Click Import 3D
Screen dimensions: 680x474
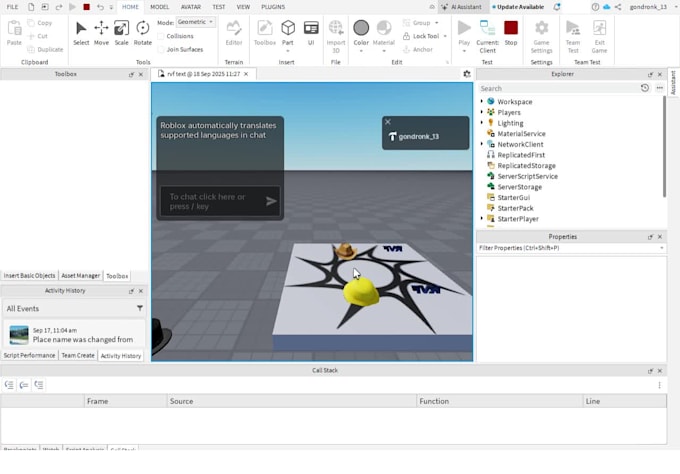[x=336, y=37]
